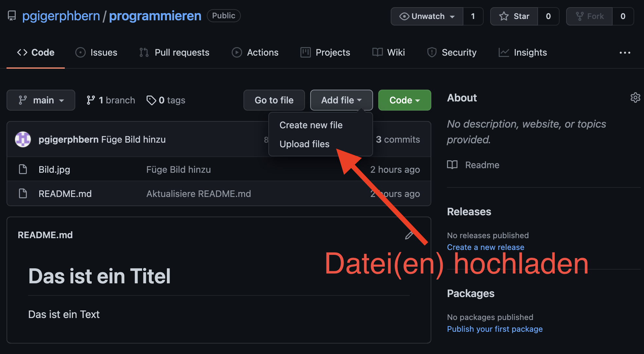The height and width of the screenshot is (354, 644).
Task: Click the file icon next to Bild.jpg
Action: [x=23, y=169]
